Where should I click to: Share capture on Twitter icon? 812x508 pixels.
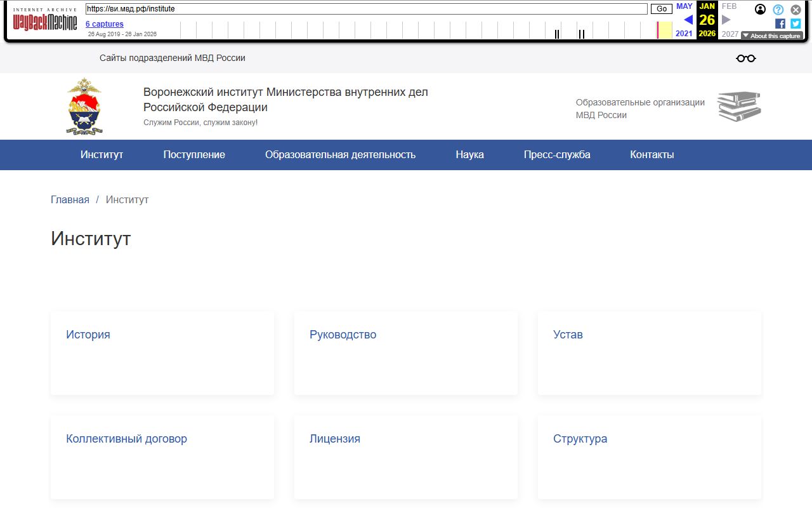point(796,23)
